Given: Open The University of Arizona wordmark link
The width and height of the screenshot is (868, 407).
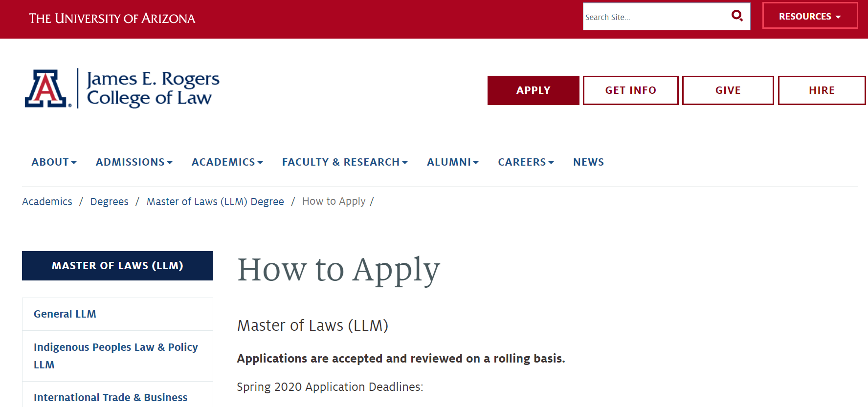Looking at the screenshot, I should (x=112, y=19).
